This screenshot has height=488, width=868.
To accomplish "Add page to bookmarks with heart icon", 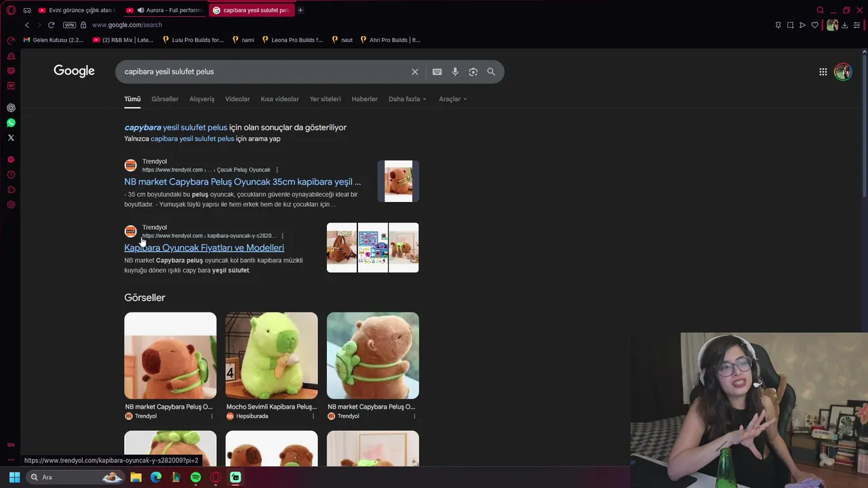I will (814, 25).
